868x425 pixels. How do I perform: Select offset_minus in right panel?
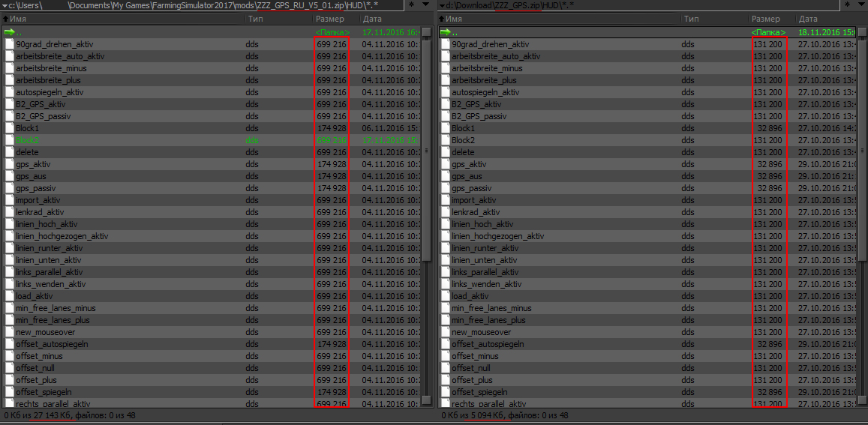point(475,356)
